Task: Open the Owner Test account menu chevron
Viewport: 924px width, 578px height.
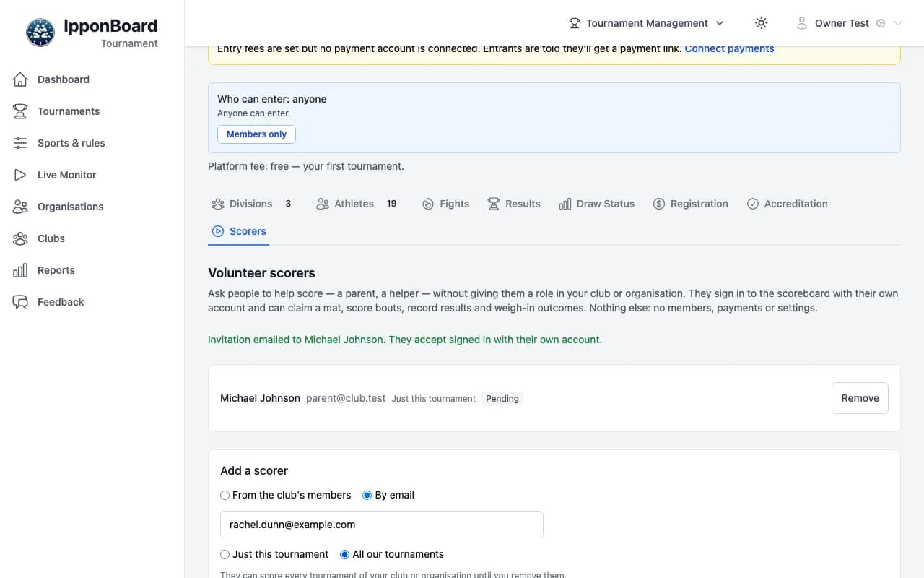Action: (x=898, y=23)
